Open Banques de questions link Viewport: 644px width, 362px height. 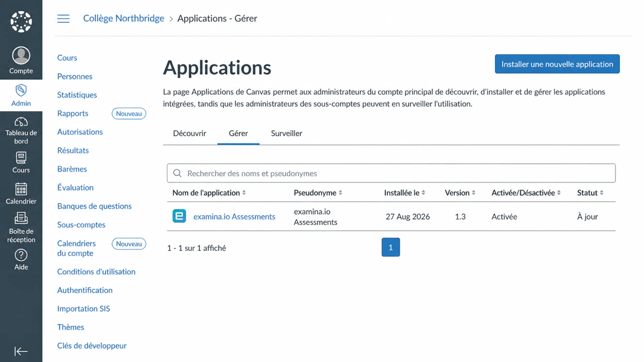pyautogui.click(x=95, y=206)
